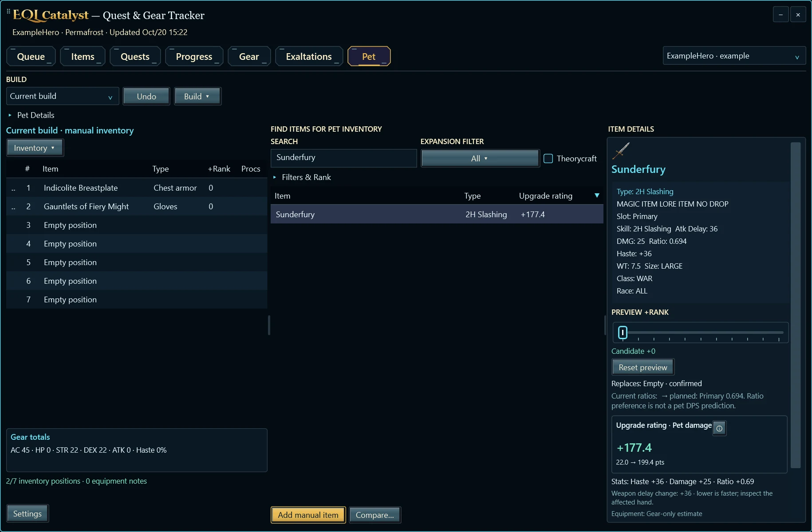
Task: Expand the Pet Details section
Action: pos(31,115)
